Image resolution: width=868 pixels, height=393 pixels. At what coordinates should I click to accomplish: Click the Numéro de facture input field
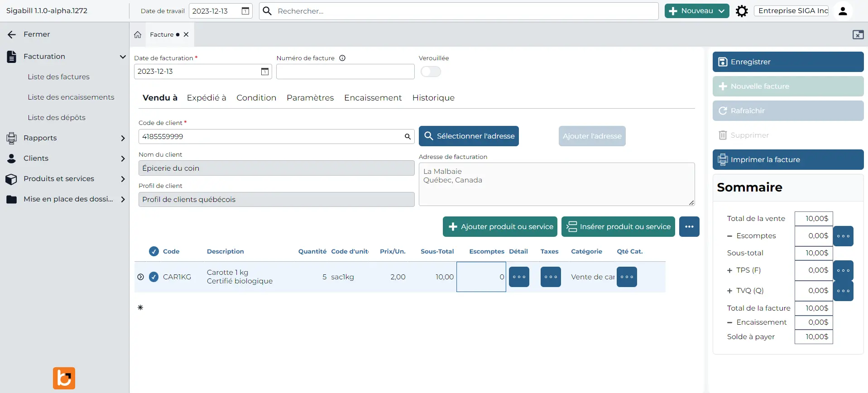coord(345,72)
